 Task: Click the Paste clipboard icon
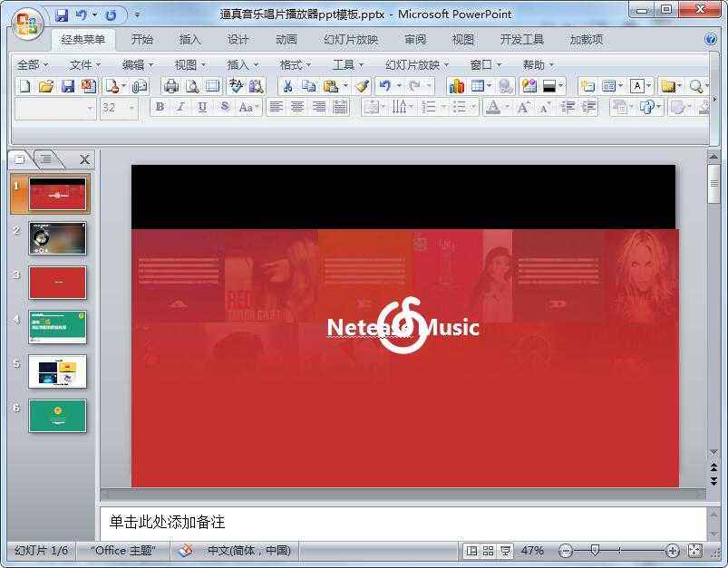click(331, 86)
